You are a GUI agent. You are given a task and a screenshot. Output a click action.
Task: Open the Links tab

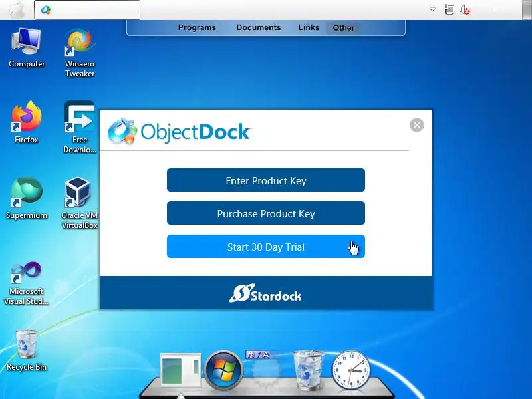pyautogui.click(x=309, y=27)
